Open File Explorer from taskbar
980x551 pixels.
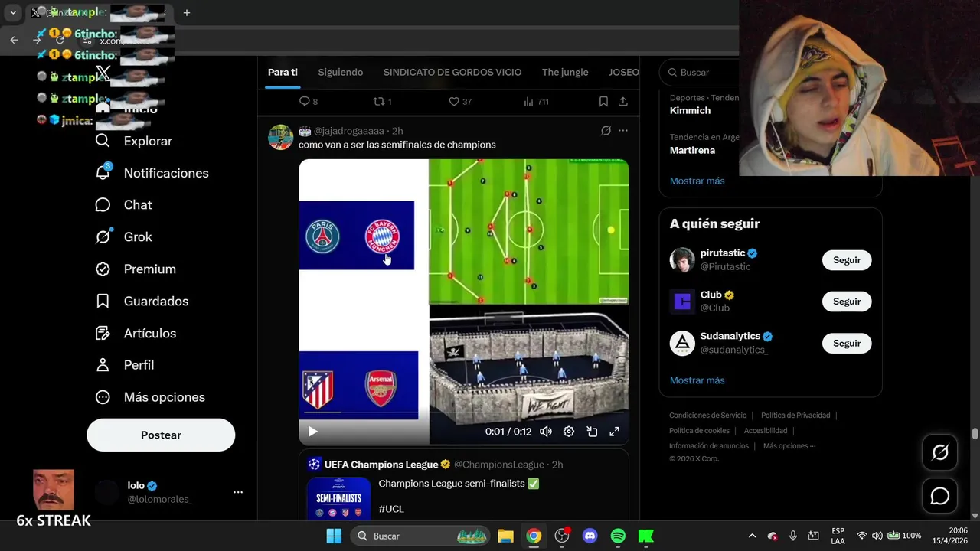505,536
